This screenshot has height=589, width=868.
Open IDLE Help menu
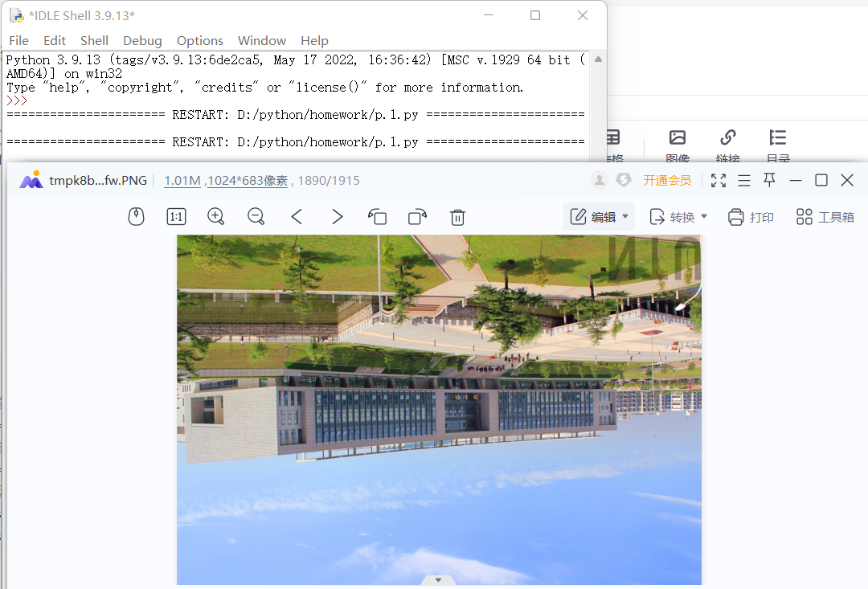tap(314, 40)
